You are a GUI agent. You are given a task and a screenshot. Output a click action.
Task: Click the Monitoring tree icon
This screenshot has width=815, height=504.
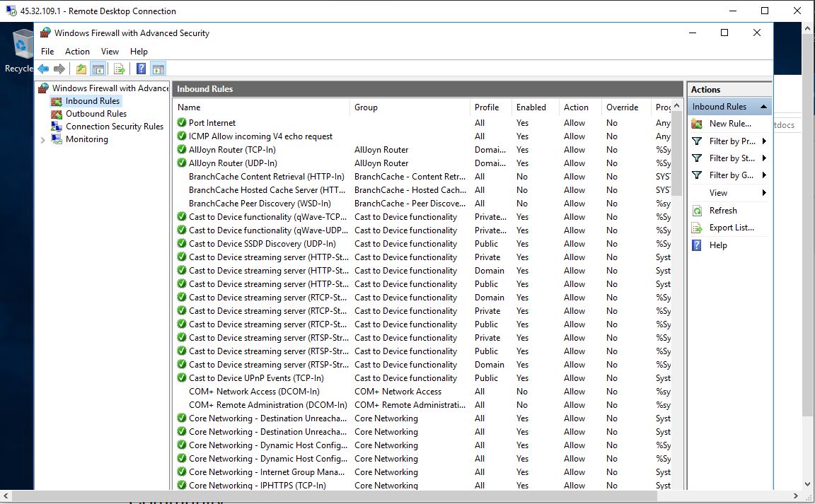pyautogui.click(x=56, y=139)
